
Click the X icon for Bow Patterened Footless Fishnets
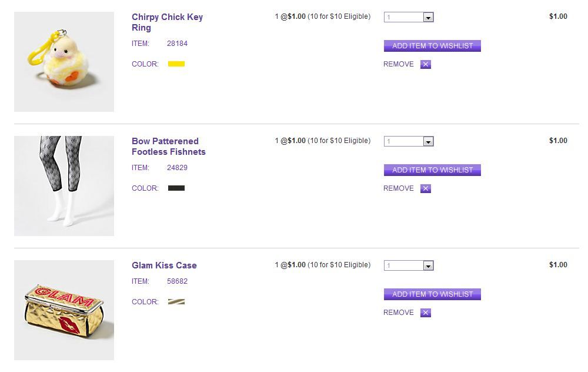click(426, 189)
